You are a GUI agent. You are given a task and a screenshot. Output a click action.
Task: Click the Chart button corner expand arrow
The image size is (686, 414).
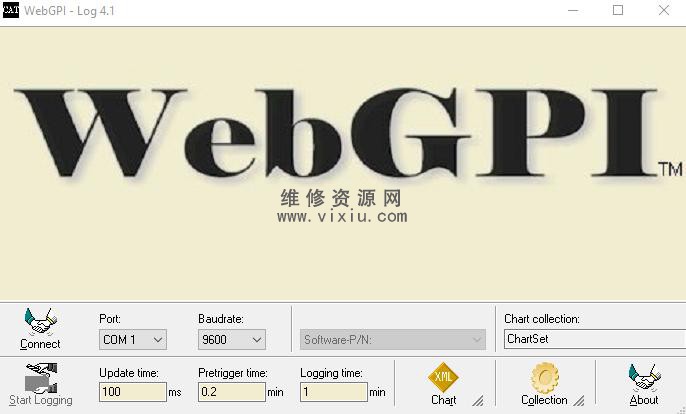tap(478, 400)
